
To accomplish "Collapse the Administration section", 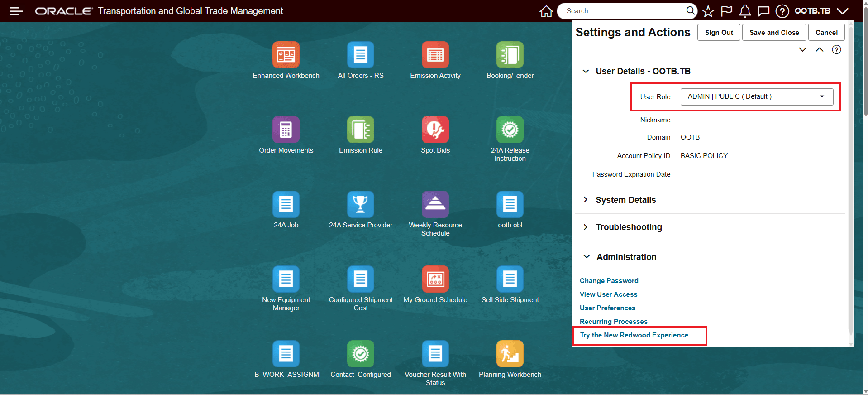I will coord(587,257).
